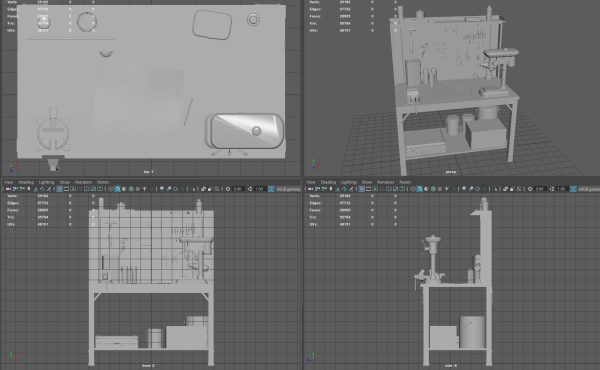Toggle the Grid icon in front view toolbar

(60, 189)
